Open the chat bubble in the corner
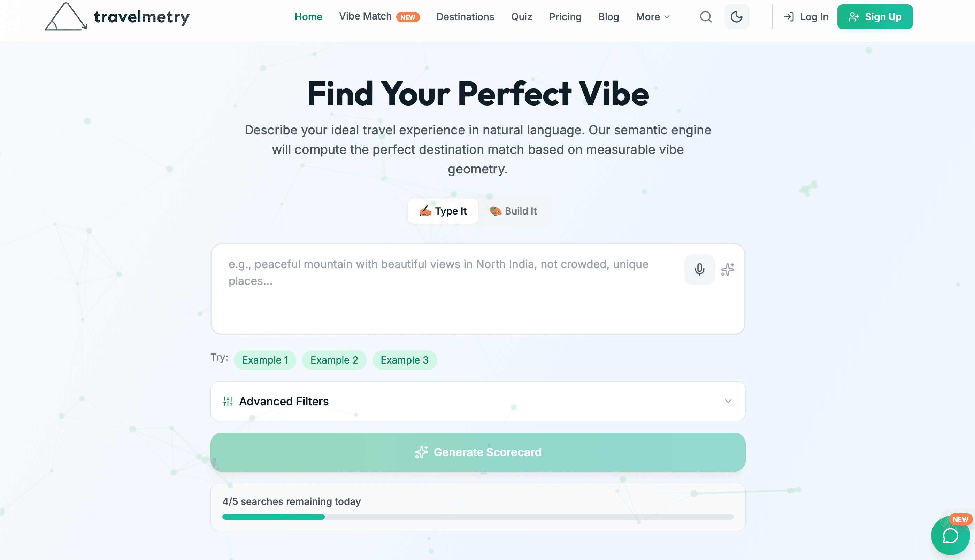This screenshot has height=560, width=975. tap(950, 536)
